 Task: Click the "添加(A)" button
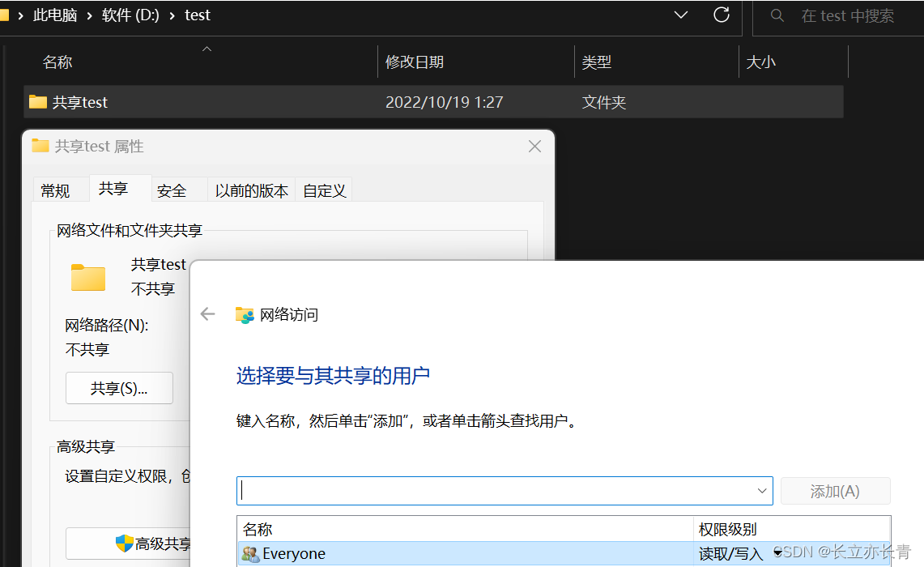[x=835, y=491]
